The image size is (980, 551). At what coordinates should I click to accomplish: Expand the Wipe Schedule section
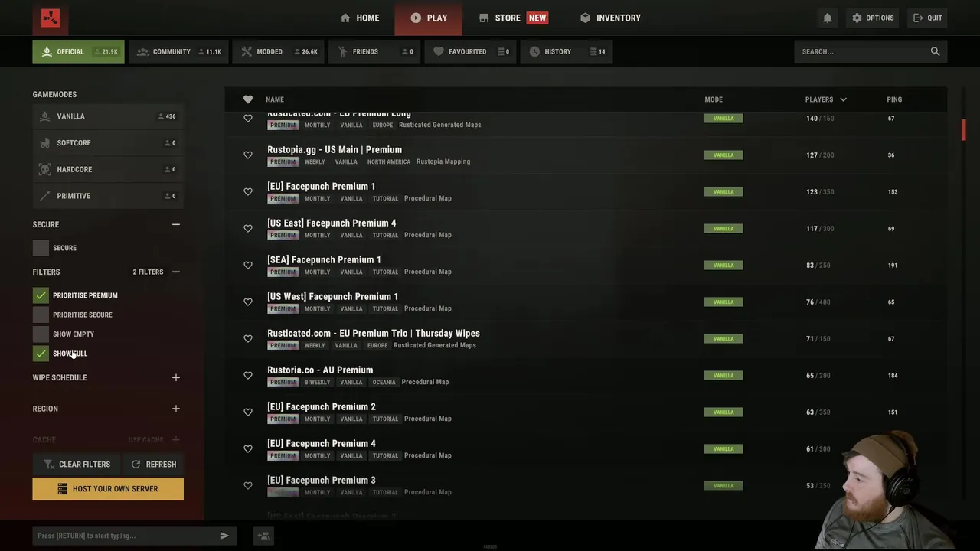tap(176, 377)
